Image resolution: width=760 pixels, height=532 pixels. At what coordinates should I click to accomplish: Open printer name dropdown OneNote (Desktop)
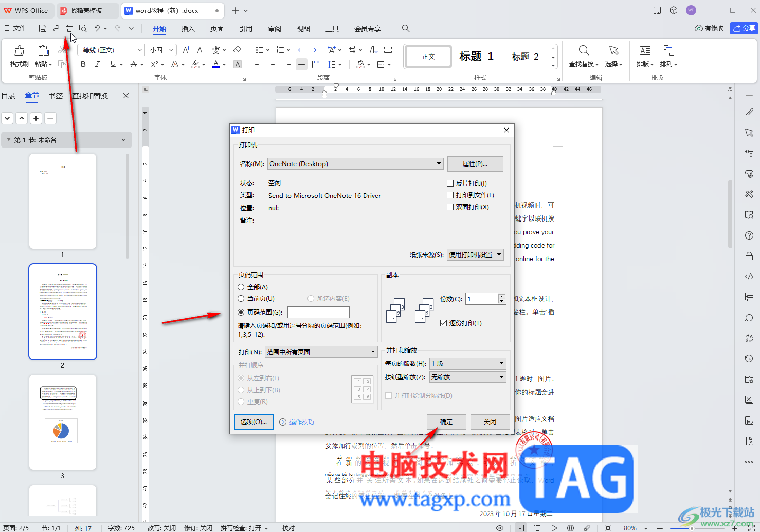tap(355, 163)
